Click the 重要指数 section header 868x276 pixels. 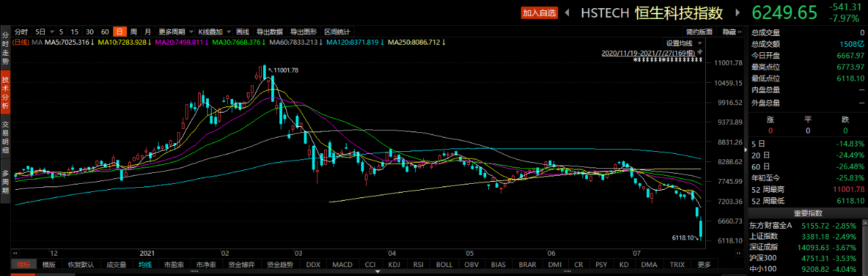[807, 212]
